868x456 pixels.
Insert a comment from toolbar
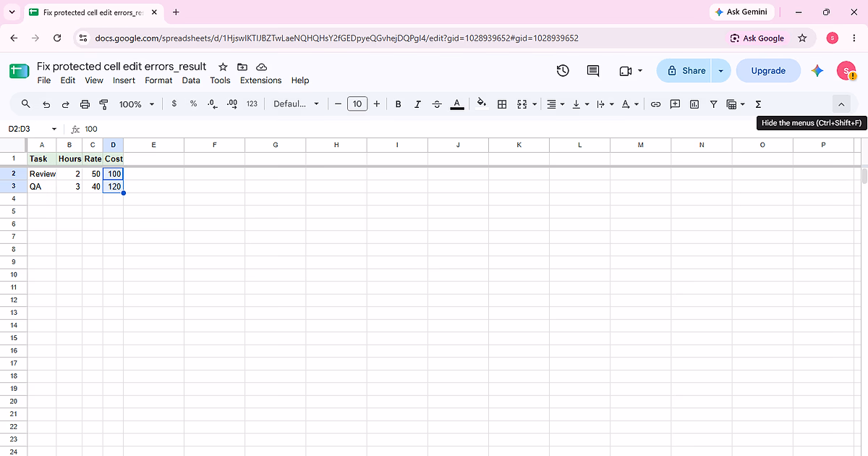point(675,104)
